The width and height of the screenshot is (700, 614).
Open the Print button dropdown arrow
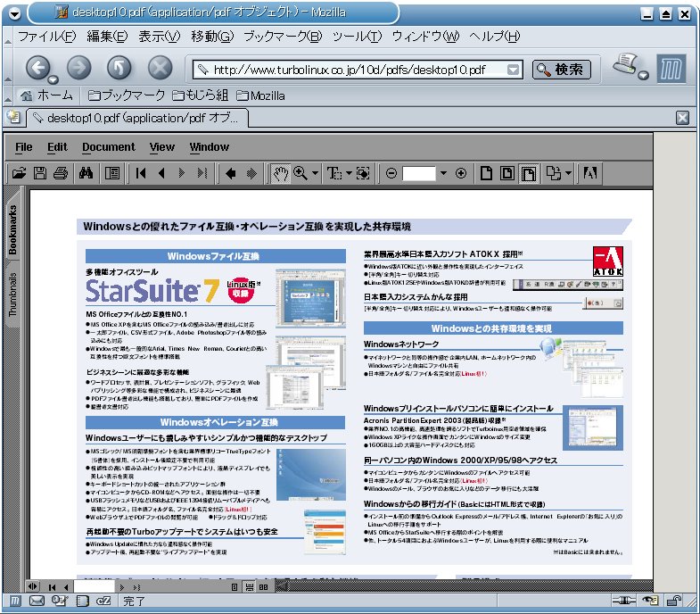coord(643,75)
